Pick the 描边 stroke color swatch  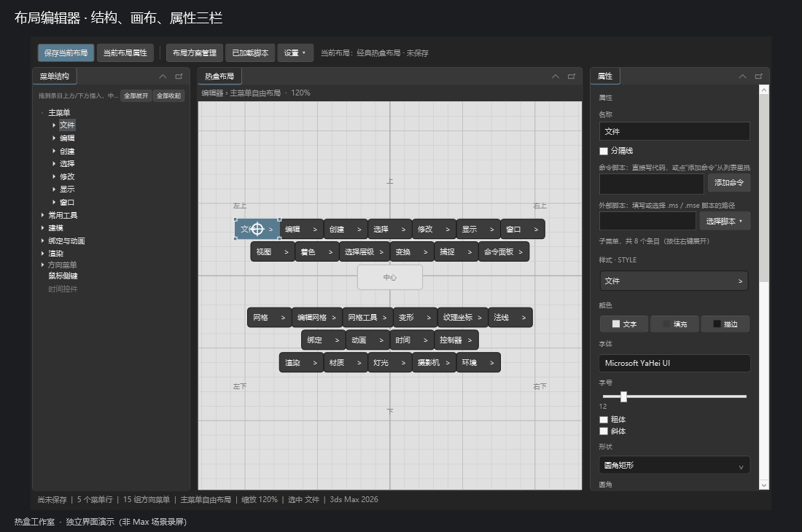tap(725, 324)
